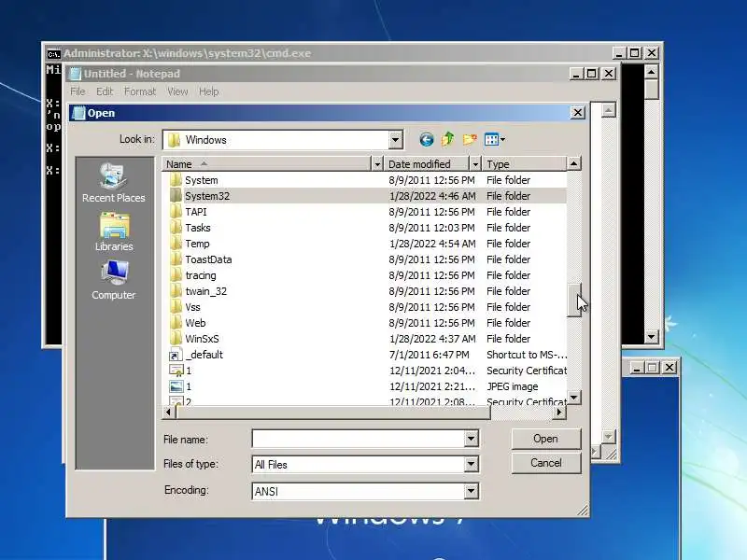
Task: Select the tracing folder icon
Action: click(x=176, y=275)
